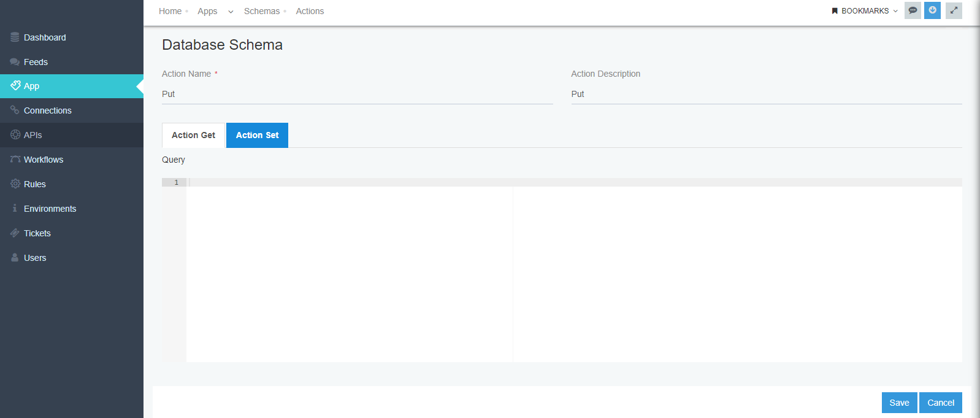Open Connections in the sidebar
Screen dimensions: 980x418
point(72,110)
